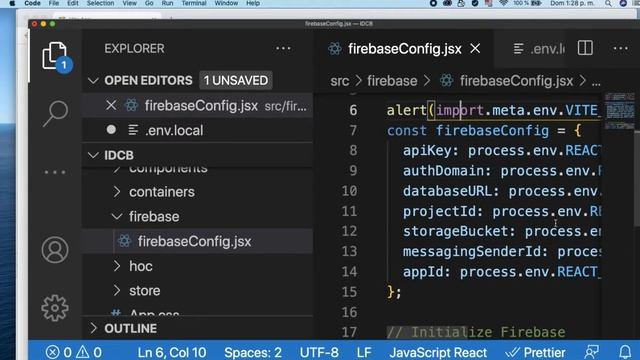Open notifications bell in status bar
Image resolution: width=640 pixels, height=360 pixels.
point(625,352)
